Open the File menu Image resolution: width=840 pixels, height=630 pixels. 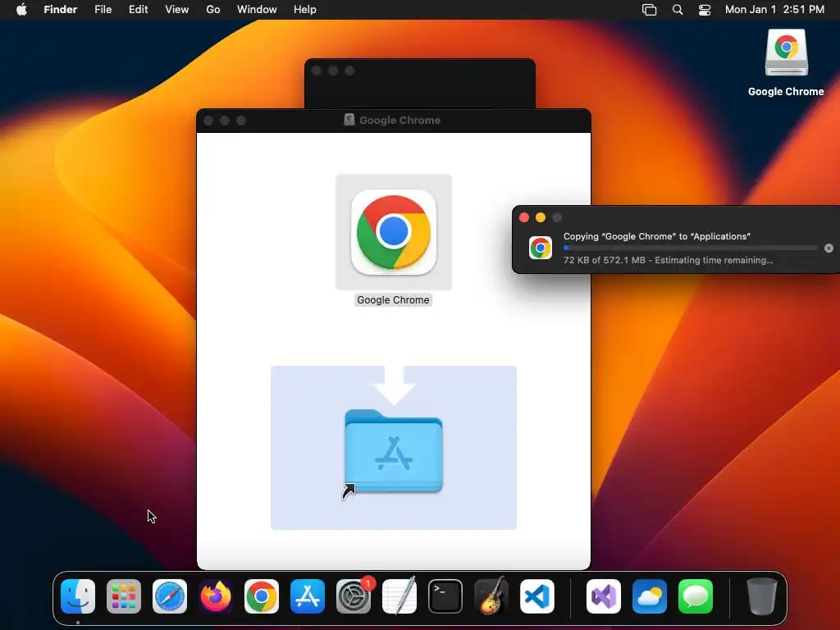click(x=103, y=10)
